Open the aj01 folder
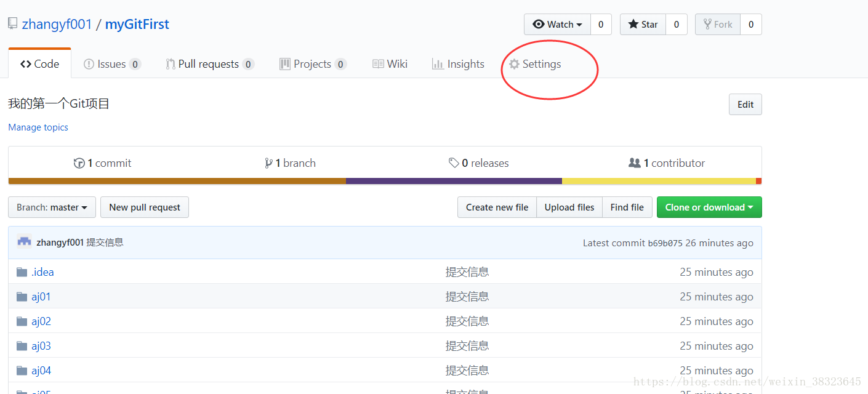Screen dimensions: 868x394 click(41, 297)
